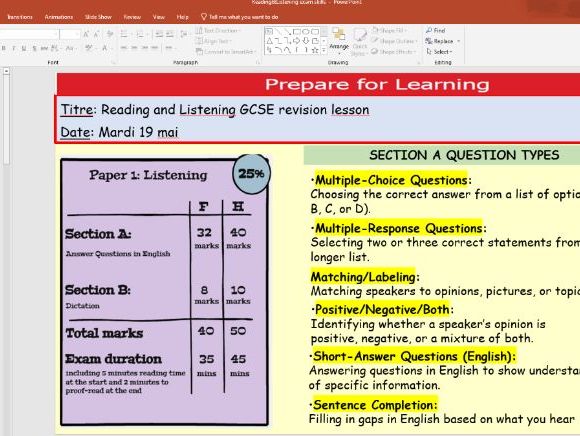580x436 pixels.
Task: Clear all formatting with the eraser icon
Action: coord(110,34)
